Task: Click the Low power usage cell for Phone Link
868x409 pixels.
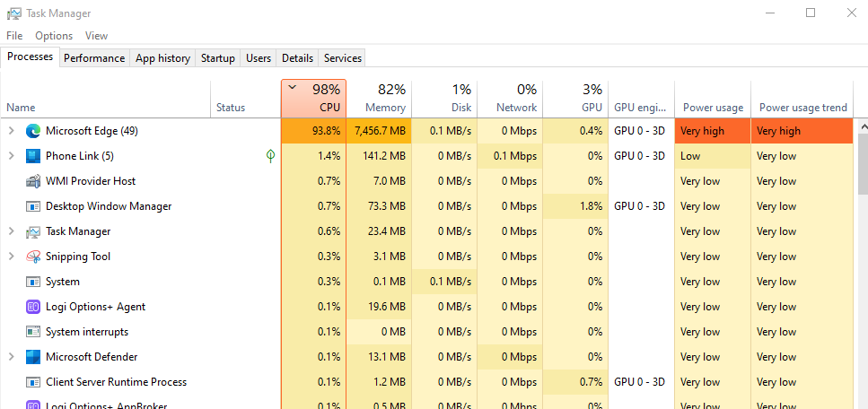Action: point(713,156)
